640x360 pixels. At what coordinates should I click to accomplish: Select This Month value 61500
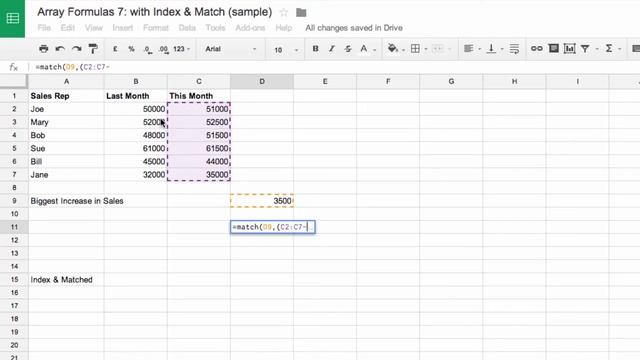point(199,148)
